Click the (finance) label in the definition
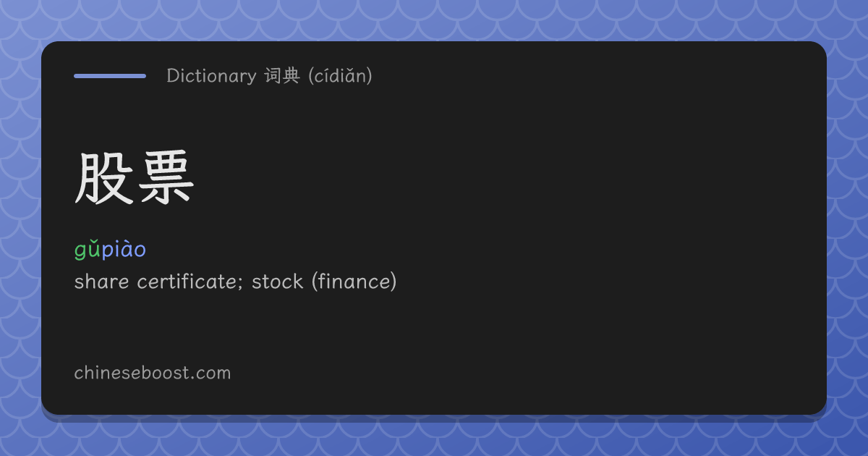The width and height of the screenshot is (868, 456). pos(354,282)
